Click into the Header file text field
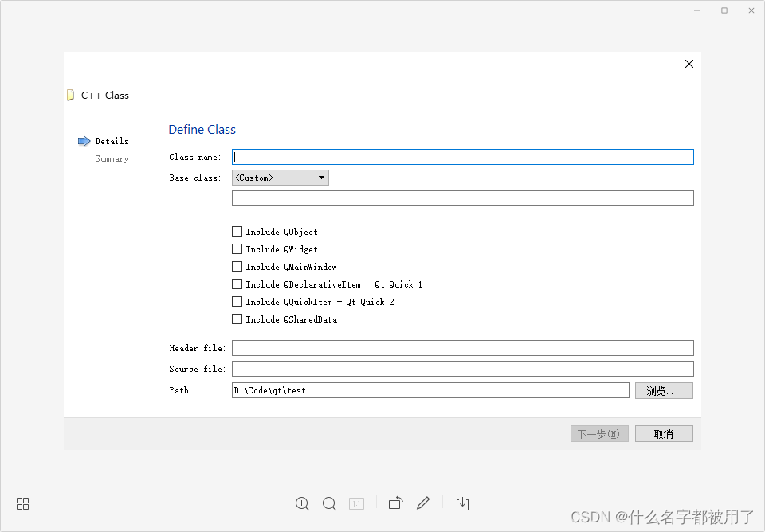This screenshot has width=765, height=532. click(462, 348)
